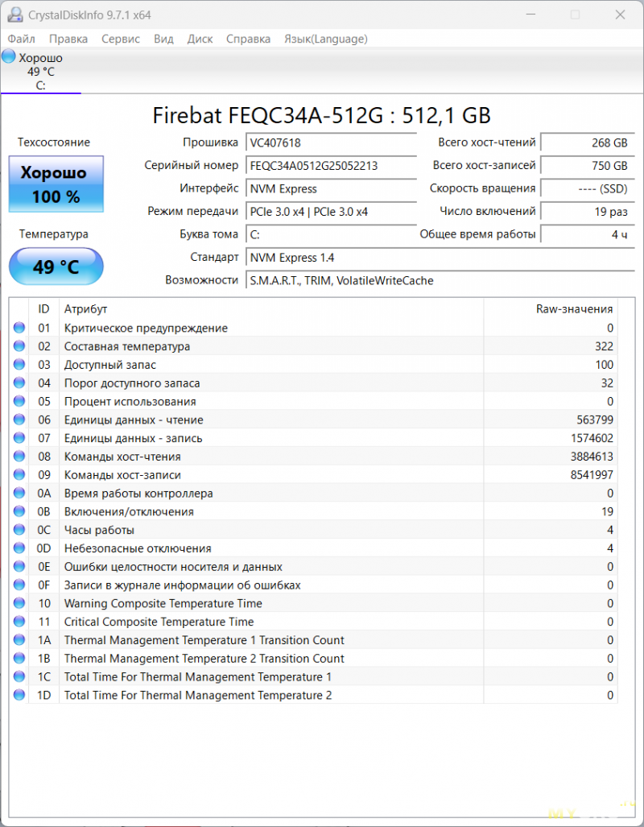Click status orb for attribute 1D row
The width and height of the screenshot is (644, 827).
pyautogui.click(x=19, y=695)
